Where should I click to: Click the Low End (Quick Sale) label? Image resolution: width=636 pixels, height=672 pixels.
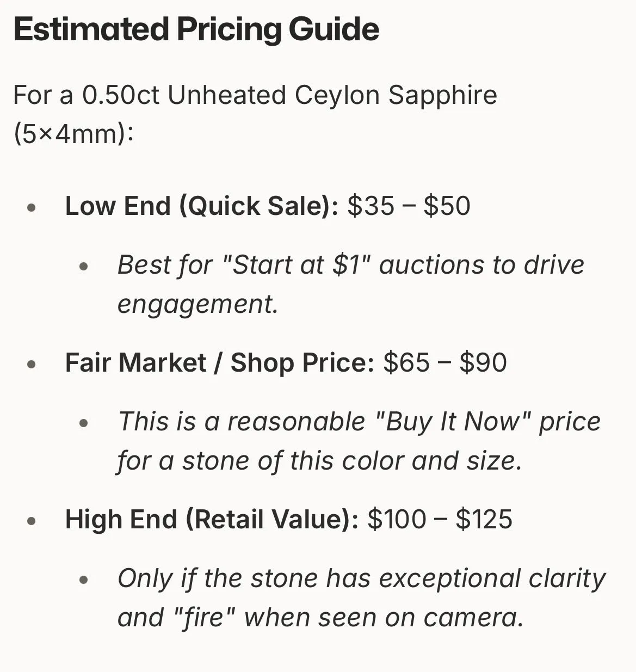point(202,206)
